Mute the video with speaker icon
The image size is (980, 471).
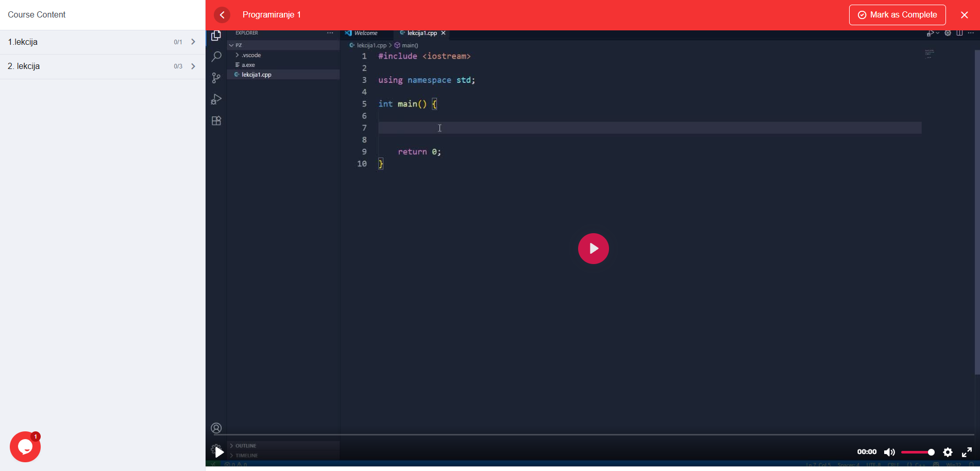click(x=889, y=452)
